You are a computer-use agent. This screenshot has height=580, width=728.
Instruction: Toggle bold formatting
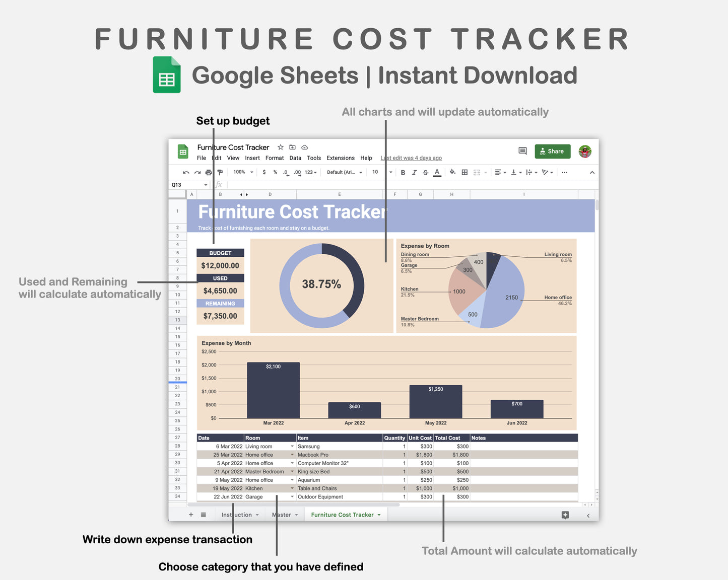coord(403,173)
